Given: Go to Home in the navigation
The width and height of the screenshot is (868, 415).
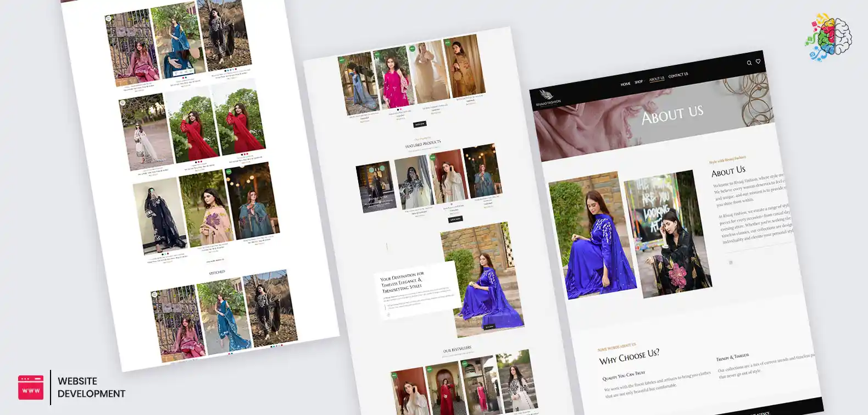Looking at the screenshot, I should (x=625, y=84).
